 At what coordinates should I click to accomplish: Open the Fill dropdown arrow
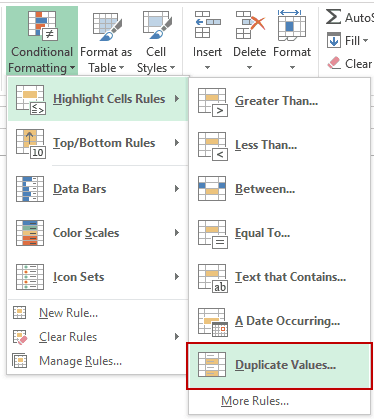[366, 41]
